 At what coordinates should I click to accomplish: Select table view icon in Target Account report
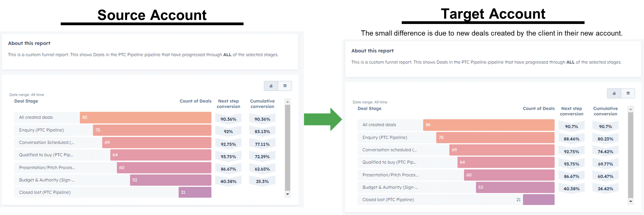[628, 93]
